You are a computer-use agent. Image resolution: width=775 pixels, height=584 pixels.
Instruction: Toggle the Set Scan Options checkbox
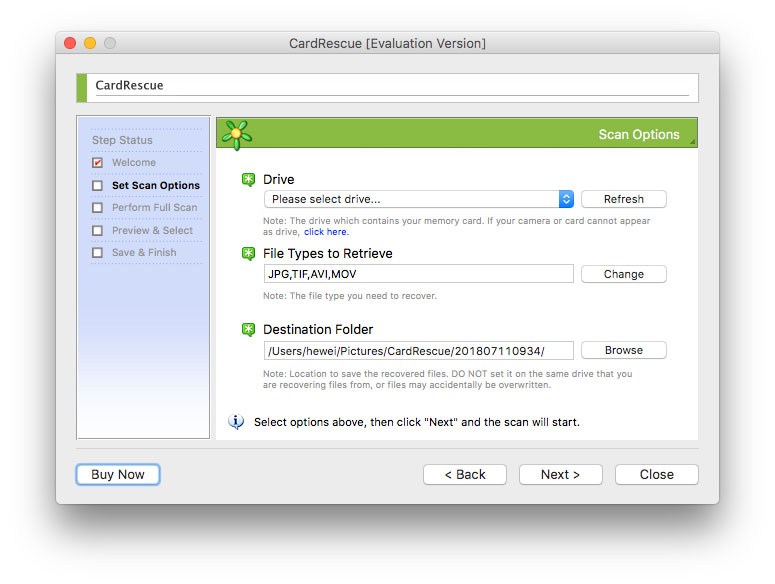[x=97, y=185]
